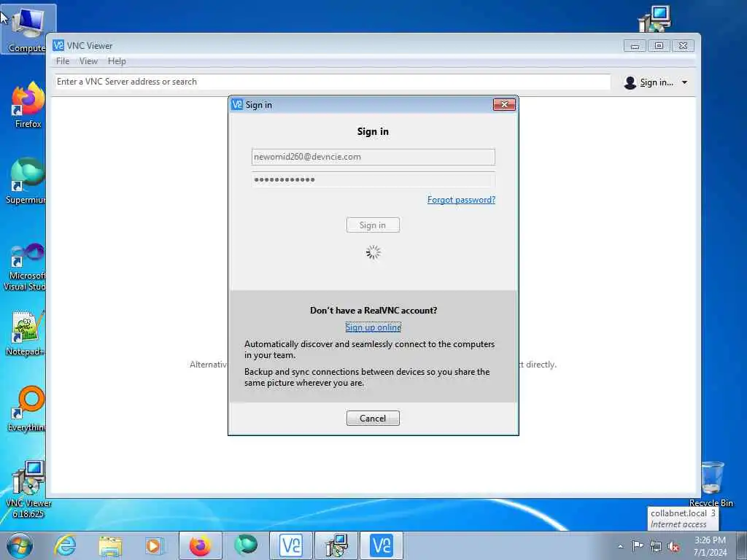
Task: Open the File menu
Action: pos(63,61)
